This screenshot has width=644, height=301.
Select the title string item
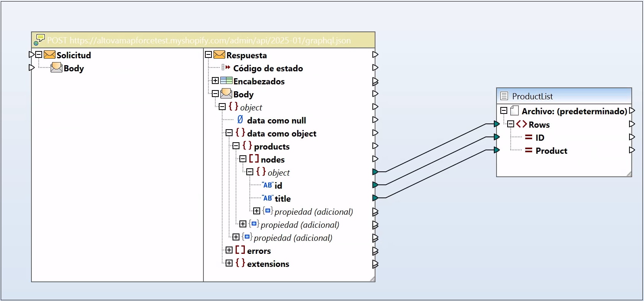282,199
